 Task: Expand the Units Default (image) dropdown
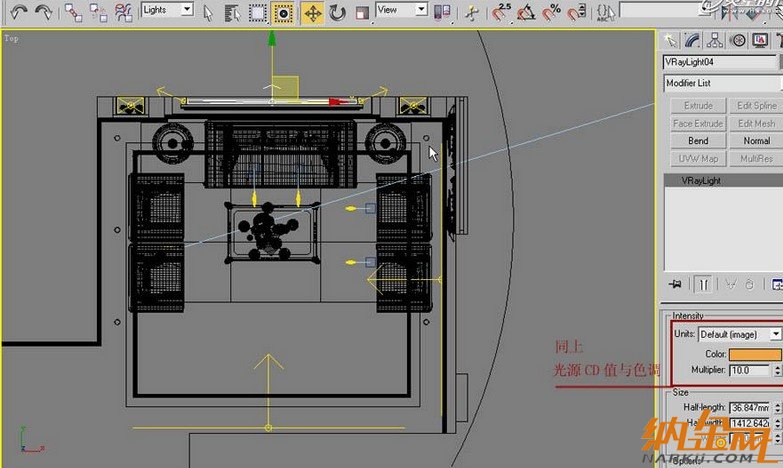click(740, 334)
